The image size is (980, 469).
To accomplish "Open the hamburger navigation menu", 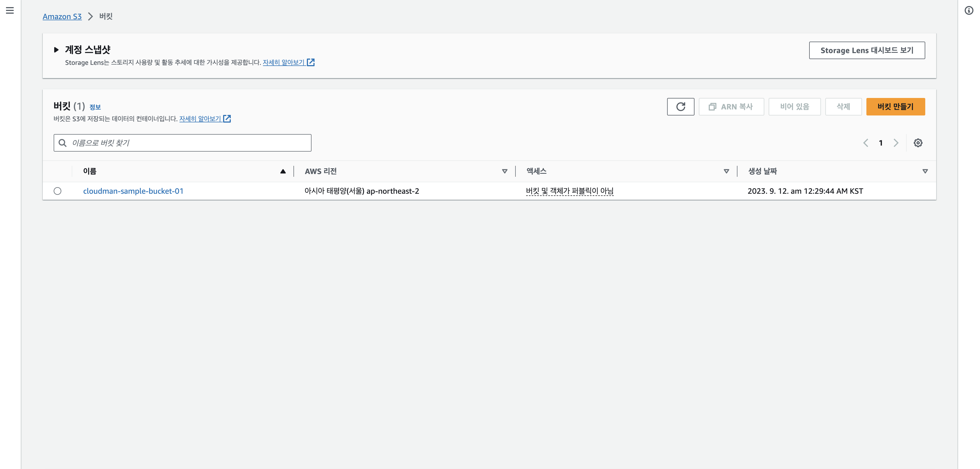I will [10, 10].
